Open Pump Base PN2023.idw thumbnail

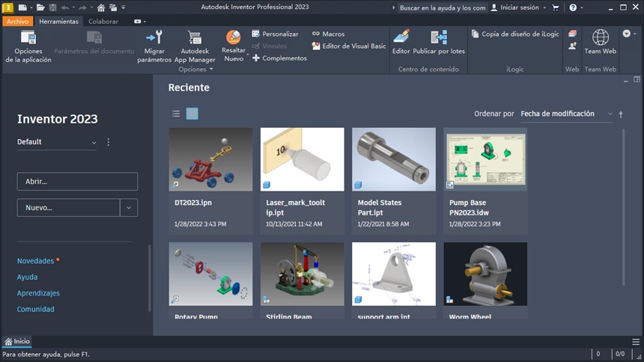point(485,159)
